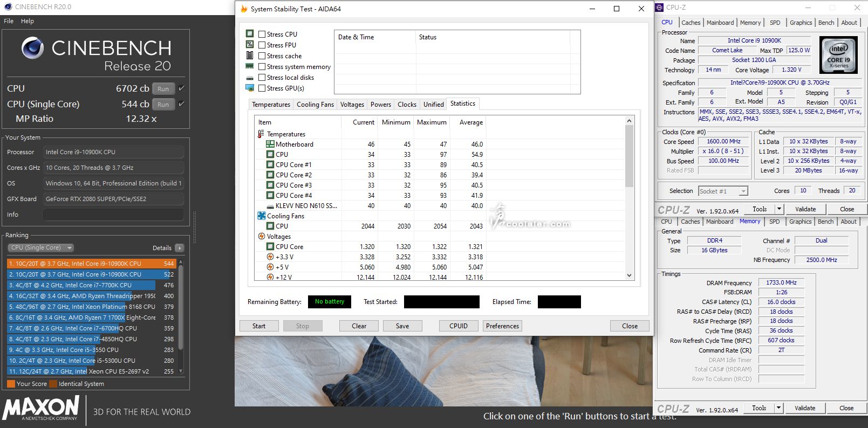Screen dimensions: 868x428
Task: Open upper CPU-Z Tools dropdown arrow
Action: coord(779,209)
